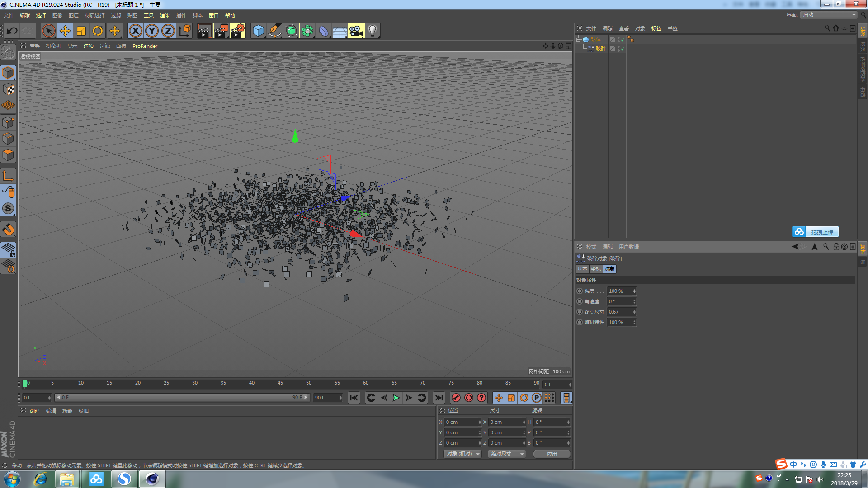868x488 pixels.
Task: Open the floor environment grid icon
Action: click(340, 31)
